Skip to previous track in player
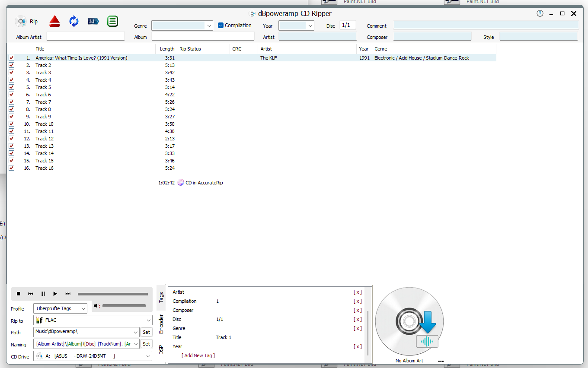 coord(31,294)
